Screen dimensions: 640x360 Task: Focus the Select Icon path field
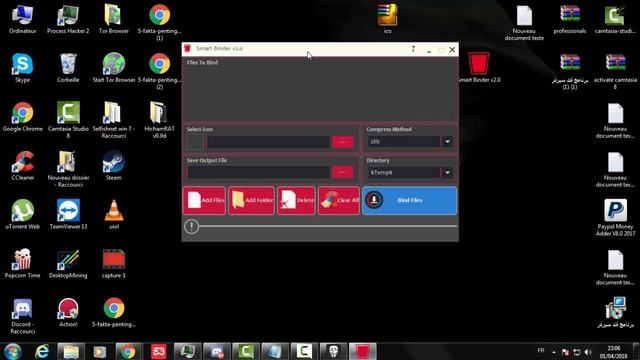268,142
